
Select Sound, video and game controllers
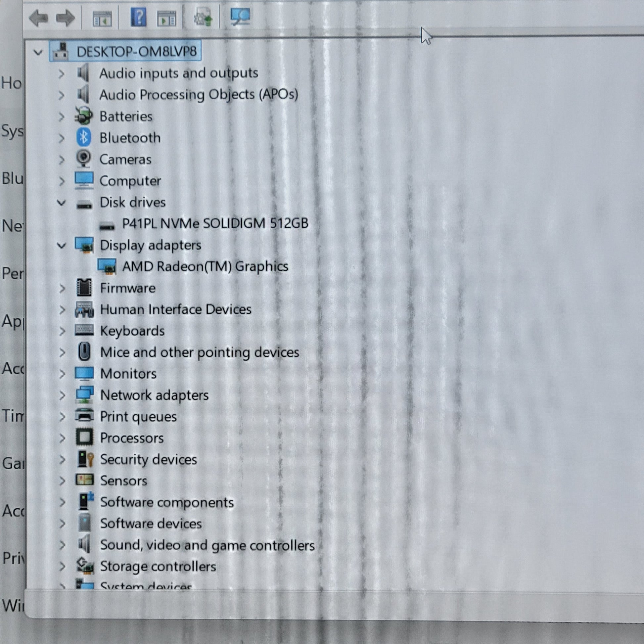pyautogui.click(x=207, y=545)
